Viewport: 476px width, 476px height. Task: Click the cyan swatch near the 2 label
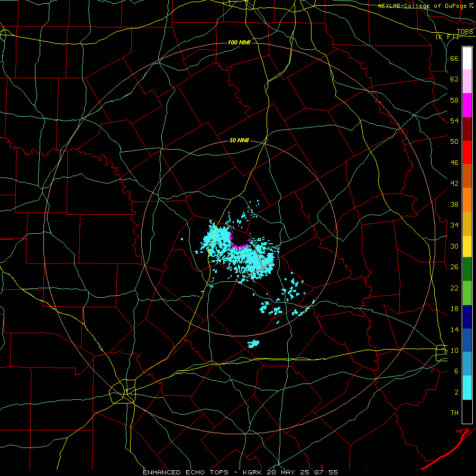(467, 388)
